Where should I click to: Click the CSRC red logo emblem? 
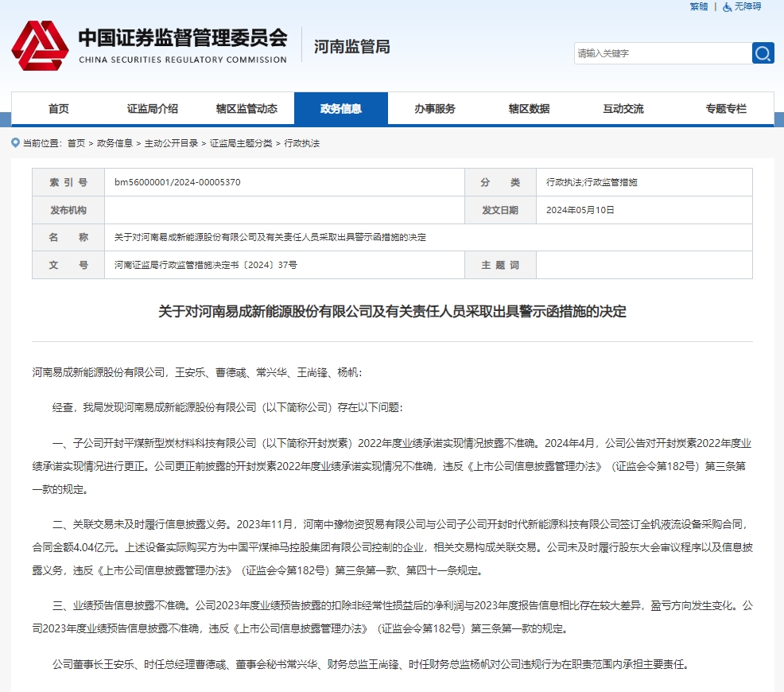(x=40, y=46)
